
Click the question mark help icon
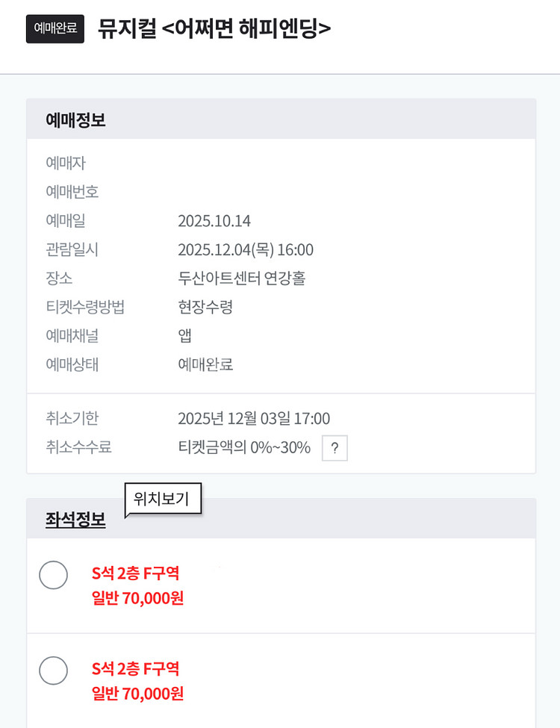click(x=335, y=448)
